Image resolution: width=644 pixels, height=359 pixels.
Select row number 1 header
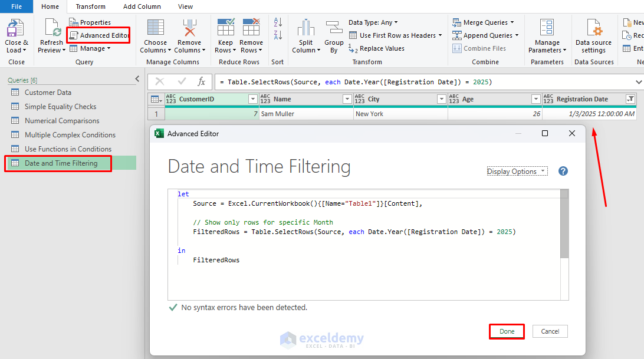click(x=156, y=114)
